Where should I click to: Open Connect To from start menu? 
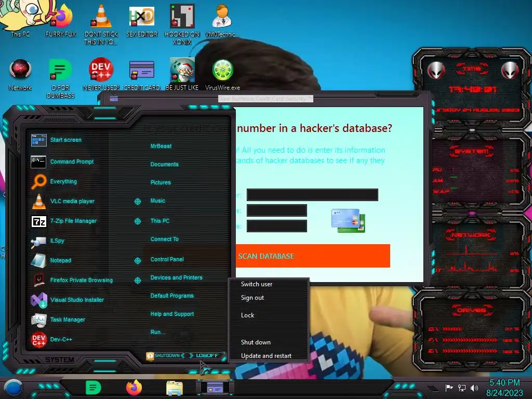pos(164,239)
